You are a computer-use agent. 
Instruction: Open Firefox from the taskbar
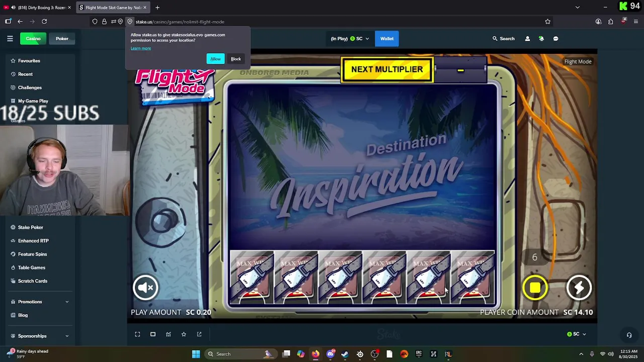pyautogui.click(x=315, y=354)
